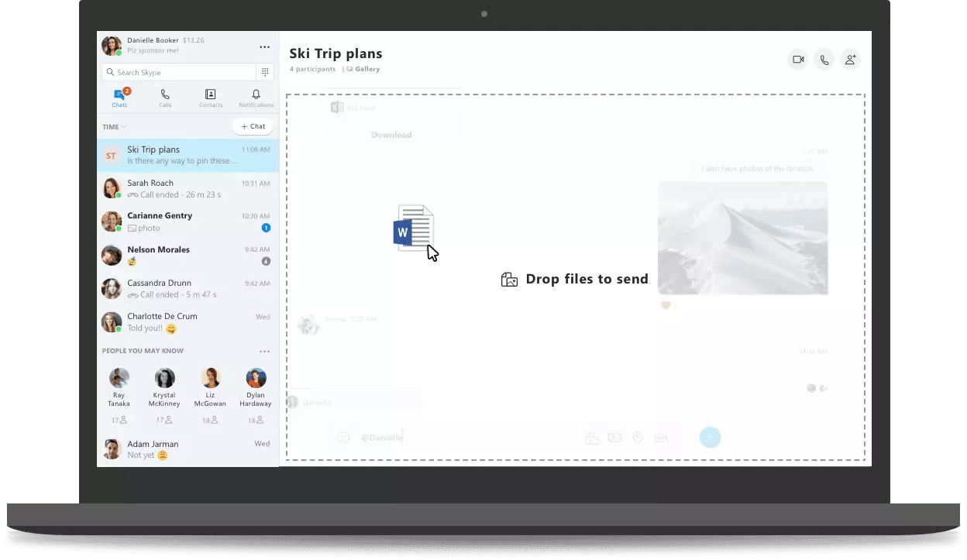967x560 pixels.
Task: Click the "Plz sponsor me!" mood message
Action: point(153,50)
